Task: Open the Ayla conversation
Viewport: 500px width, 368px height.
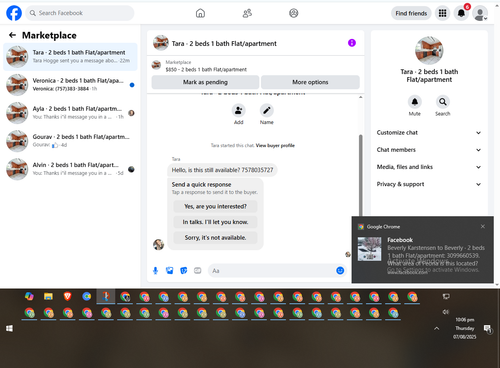Action: click(70, 113)
